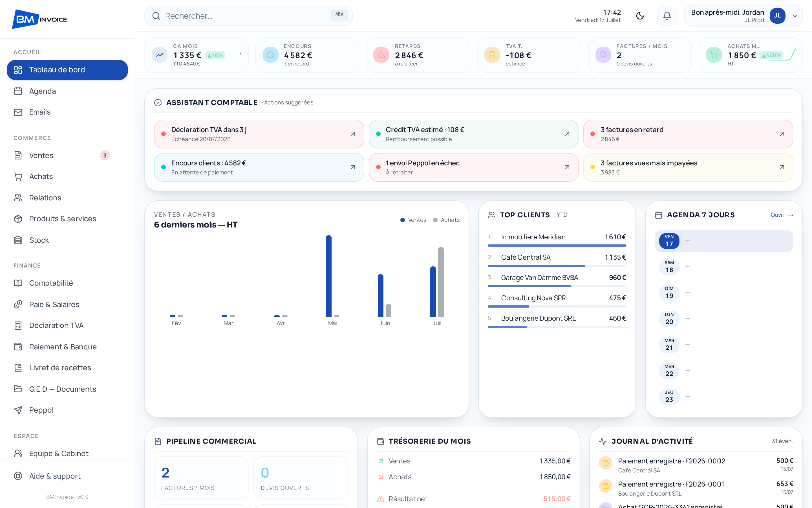Open Emails section
Image resolution: width=812 pixels, height=508 pixels.
pyautogui.click(x=67, y=112)
